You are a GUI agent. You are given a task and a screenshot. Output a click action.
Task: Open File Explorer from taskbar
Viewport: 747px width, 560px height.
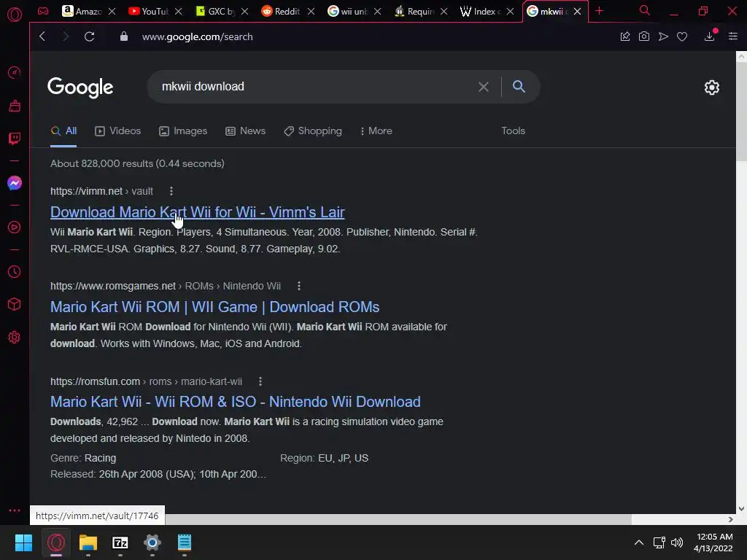tap(88, 542)
